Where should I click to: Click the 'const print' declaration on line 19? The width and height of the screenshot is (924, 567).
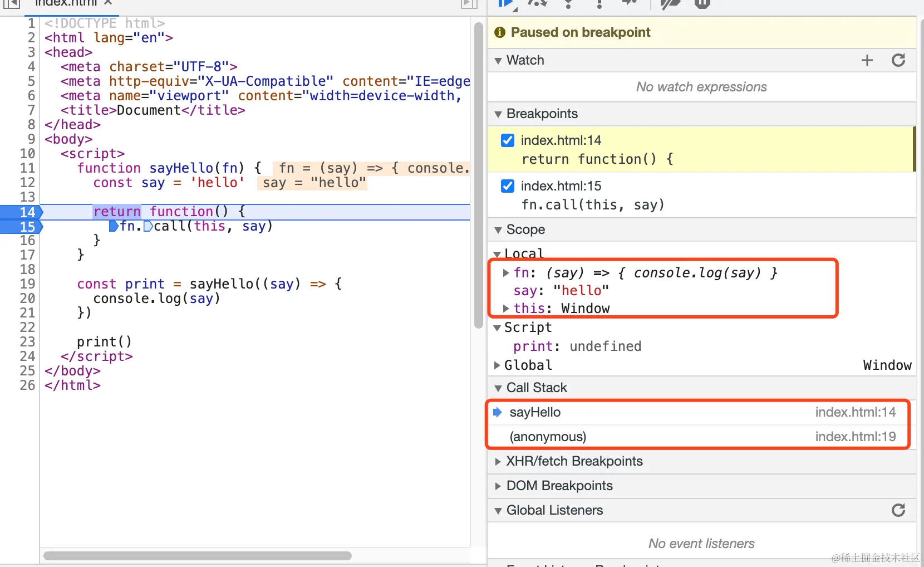click(121, 284)
